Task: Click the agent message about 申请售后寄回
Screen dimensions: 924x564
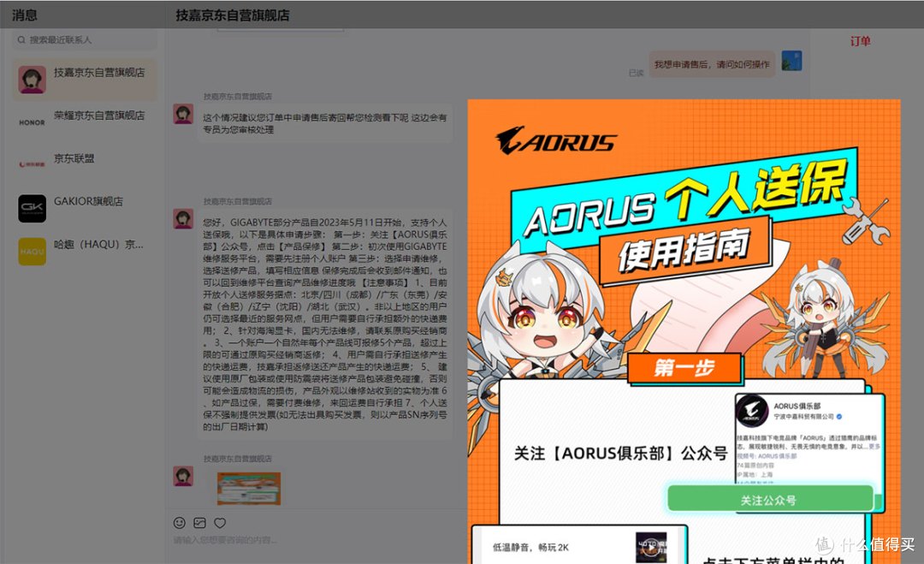Action: click(325, 124)
